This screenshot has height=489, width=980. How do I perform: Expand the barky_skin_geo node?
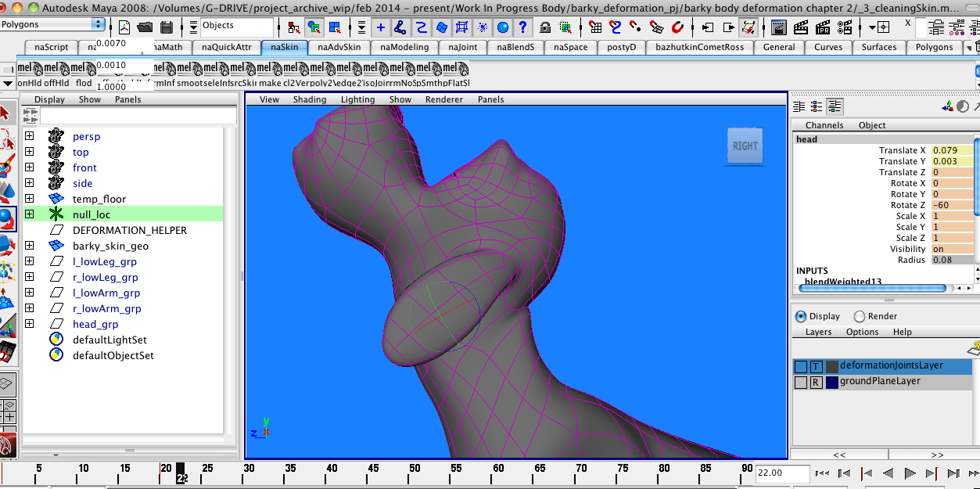point(30,246)
